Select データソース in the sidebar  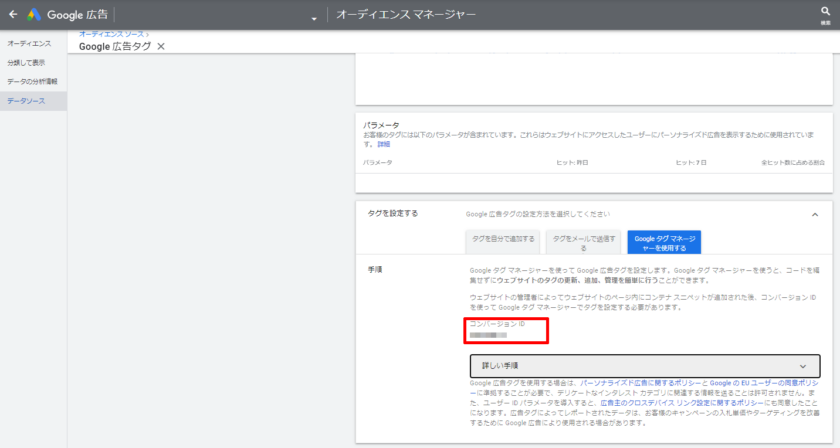tap(33, 101)
